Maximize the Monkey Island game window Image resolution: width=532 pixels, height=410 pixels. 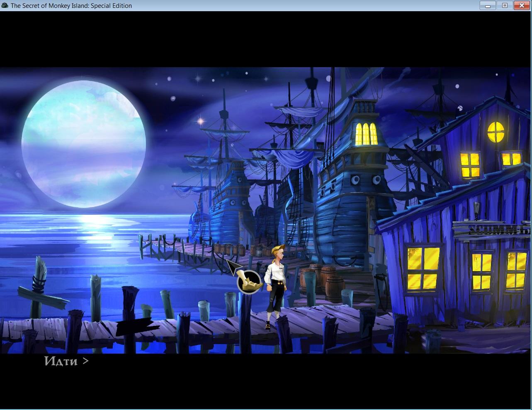point(505,5)
